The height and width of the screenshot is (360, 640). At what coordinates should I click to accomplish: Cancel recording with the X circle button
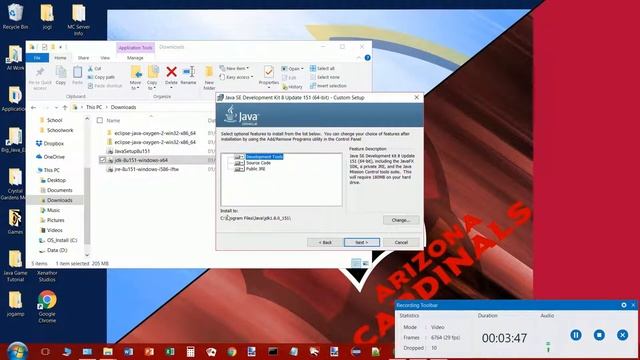click(x=622, y=335)
